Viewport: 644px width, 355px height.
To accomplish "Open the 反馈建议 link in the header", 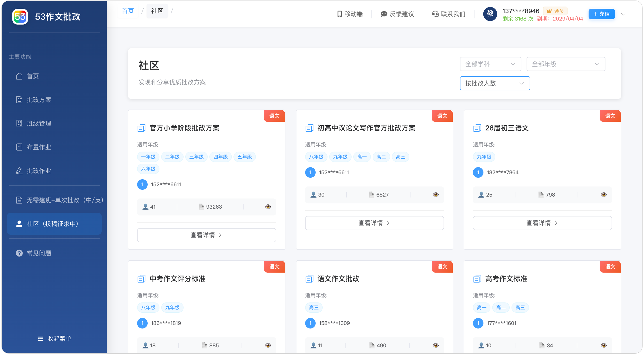I will coord(397,14).
